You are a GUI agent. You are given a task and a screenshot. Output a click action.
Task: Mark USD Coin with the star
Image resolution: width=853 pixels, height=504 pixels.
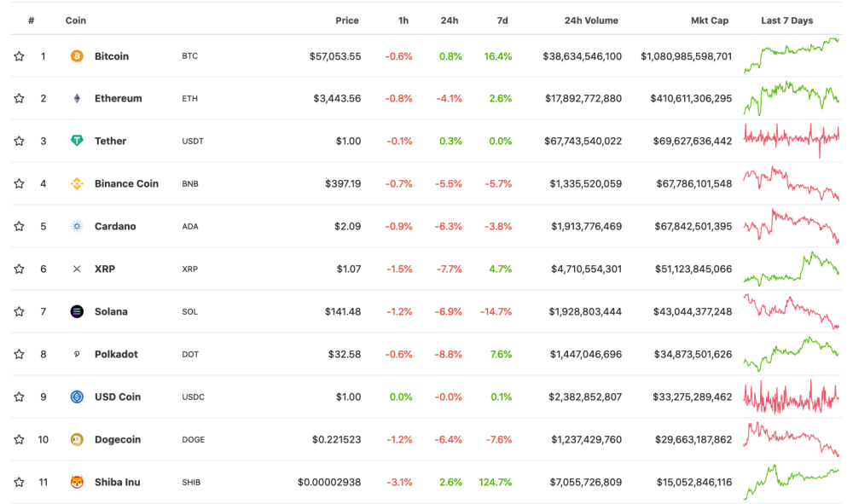tap(19, 397)
